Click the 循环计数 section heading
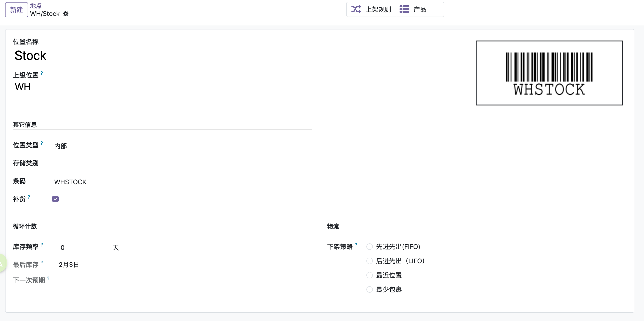 coord(25,226)
